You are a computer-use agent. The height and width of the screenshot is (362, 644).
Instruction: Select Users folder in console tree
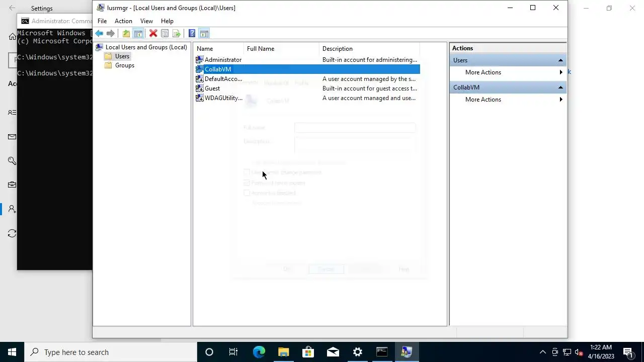[x=122, y=56]
